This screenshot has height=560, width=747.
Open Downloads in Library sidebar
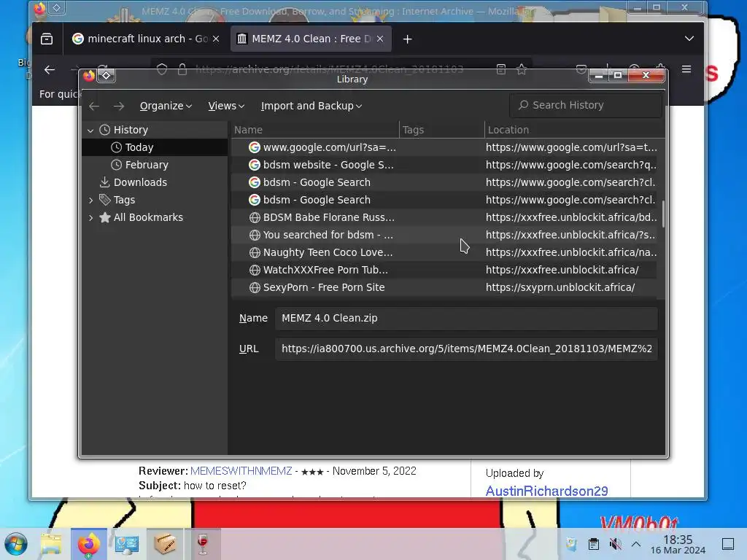[155, 182]
